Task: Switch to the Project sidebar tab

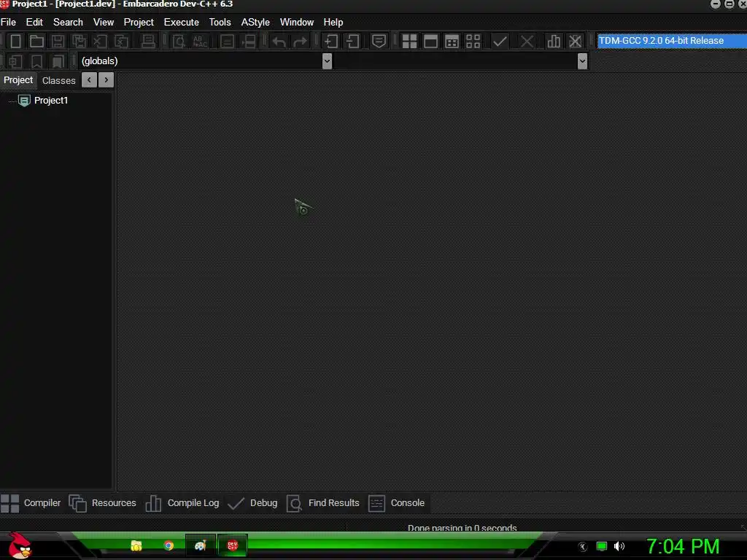Action: pyautogui.click(x=18, y=80)
